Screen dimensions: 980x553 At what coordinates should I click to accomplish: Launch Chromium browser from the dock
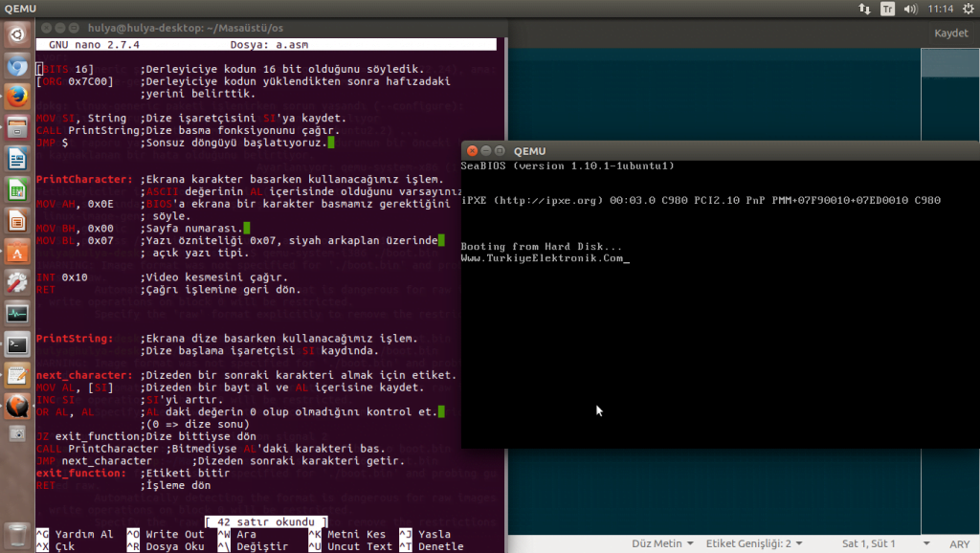pyautogui.click(x=17, y=66)
